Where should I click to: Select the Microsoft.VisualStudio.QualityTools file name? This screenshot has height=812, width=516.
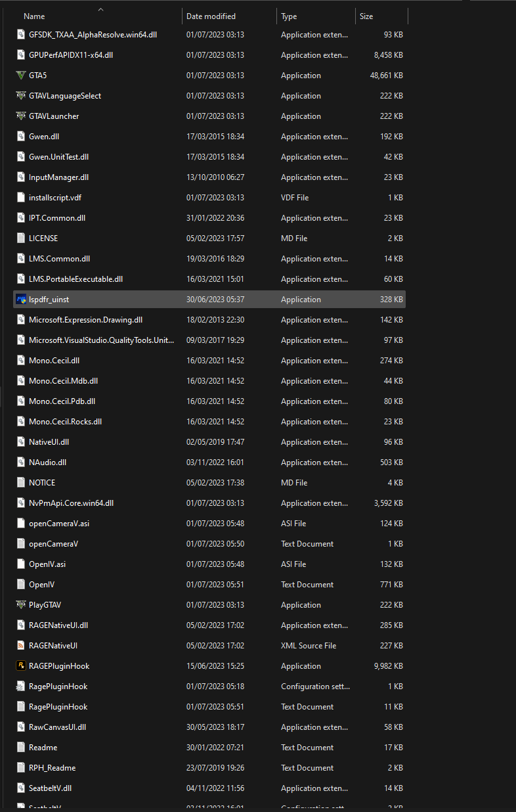point(102,340)
